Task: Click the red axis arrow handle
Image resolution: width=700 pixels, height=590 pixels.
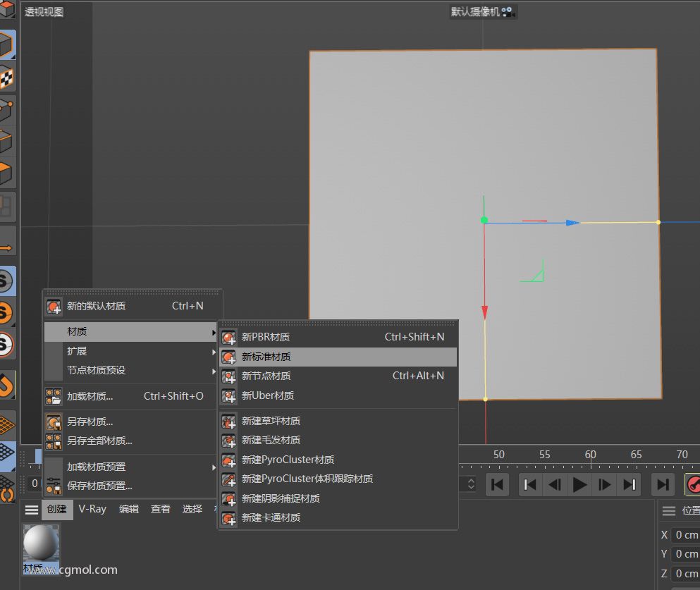Action: point(485,312)
